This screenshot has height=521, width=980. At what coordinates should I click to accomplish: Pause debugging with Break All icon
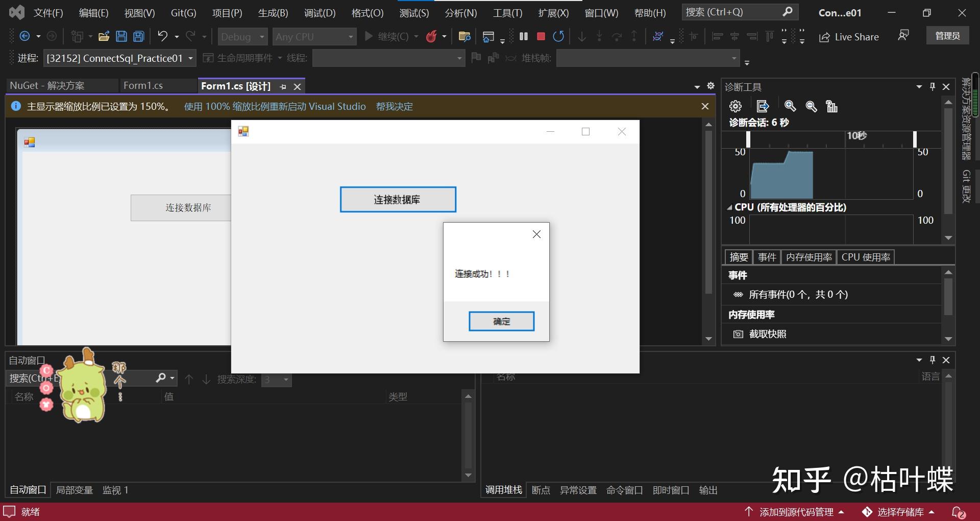(523, 36)
